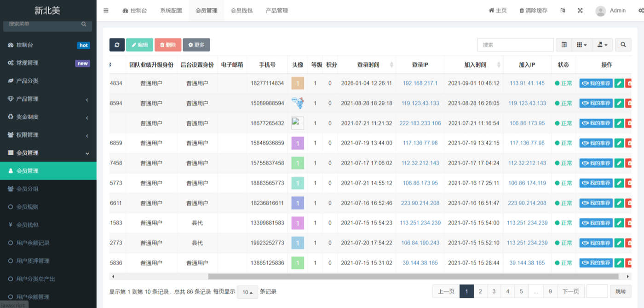Click the edit pencil for 18277114834 row
The image size is (644, 308).
(619, 83)
